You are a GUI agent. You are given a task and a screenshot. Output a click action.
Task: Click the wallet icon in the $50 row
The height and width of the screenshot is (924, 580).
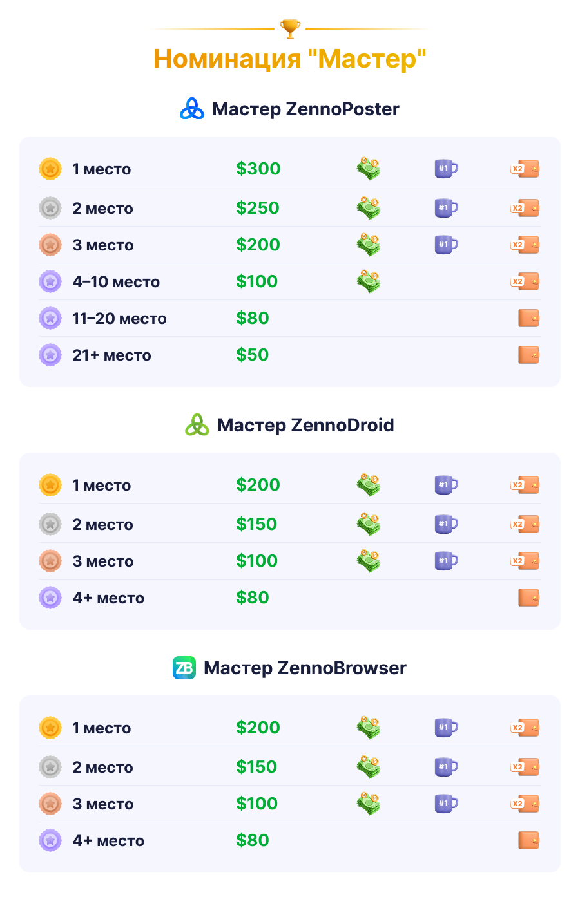(x=529, y=355)
